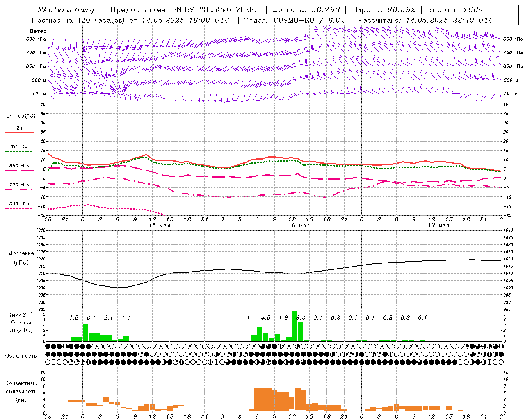The height and width of the screenshot is (420, 525).
Task: Click the '17 мая' date label
Action: pos(438,226)
